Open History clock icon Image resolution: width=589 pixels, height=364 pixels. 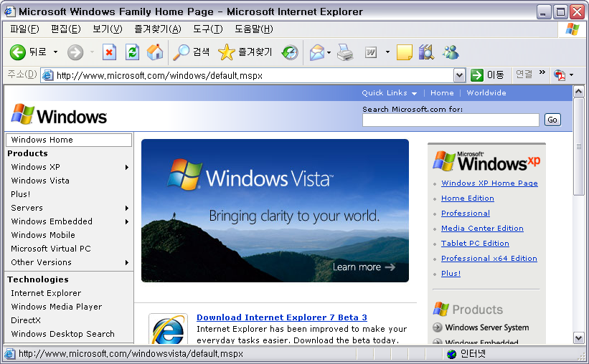click(290, 52)
